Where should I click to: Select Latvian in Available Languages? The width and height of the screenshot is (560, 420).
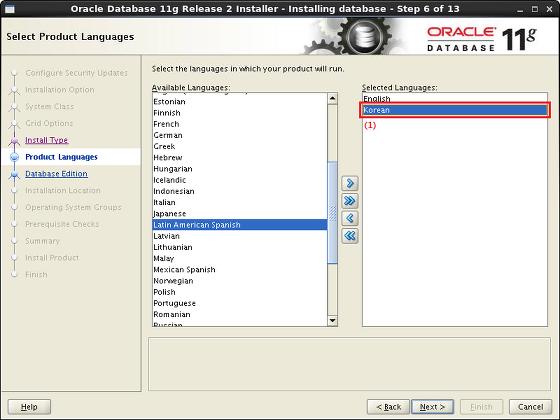[240, 236]
